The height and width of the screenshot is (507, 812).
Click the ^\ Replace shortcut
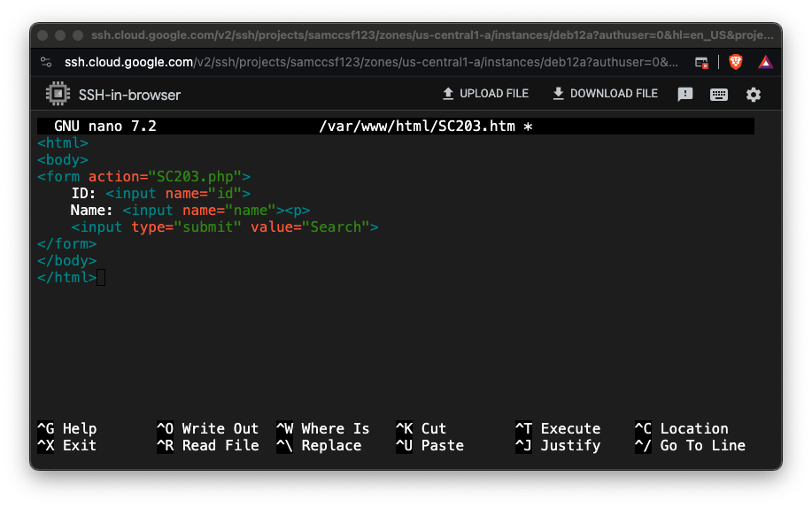point(319,445)
